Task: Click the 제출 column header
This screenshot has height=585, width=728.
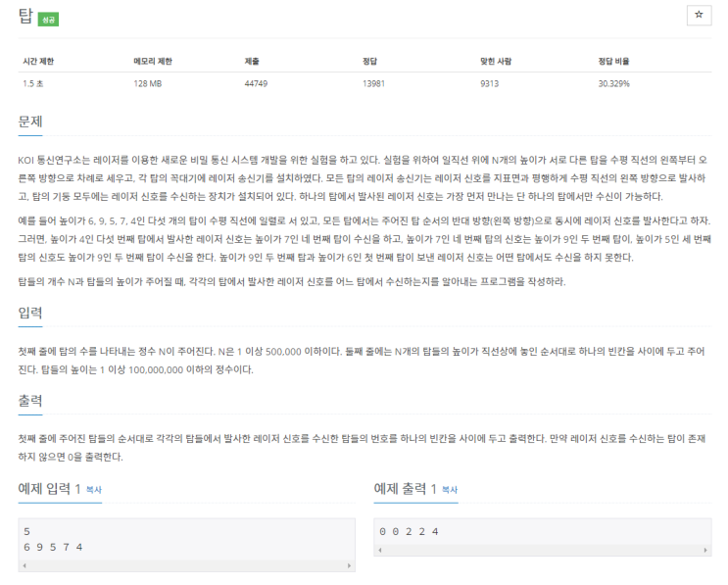Action: [x=252, y=62]
